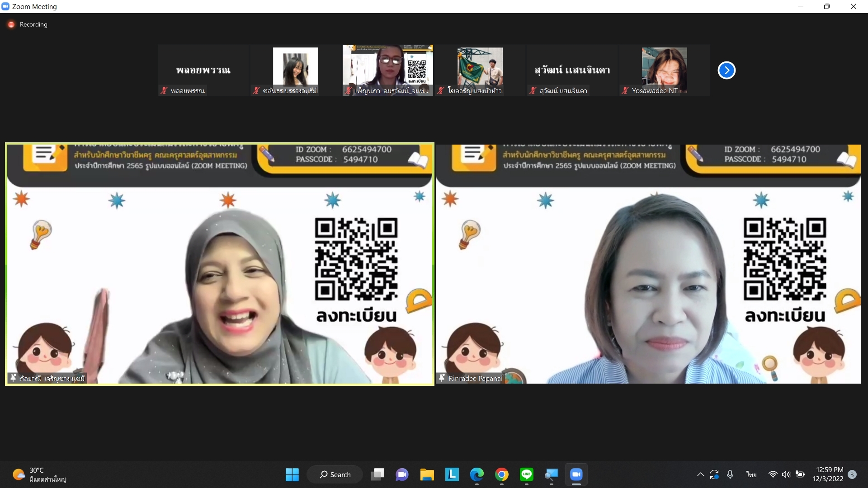868x488 pixels.
Task: Click pin icon on กัลยาณี video name tag
Action: [x=13, y=378]
